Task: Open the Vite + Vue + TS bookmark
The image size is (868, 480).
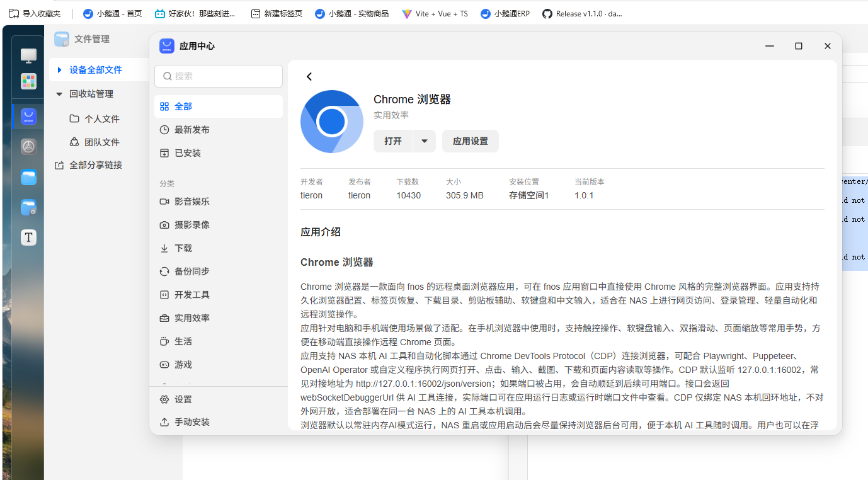Action: [435, 13]
